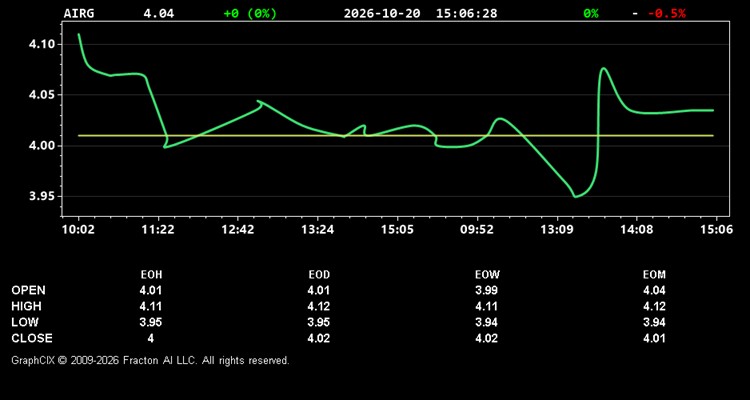The height and width of the screenshot is (400, 750).
Task: Click the EOM LOW value 3.94
Action: [x=654, y=322]
